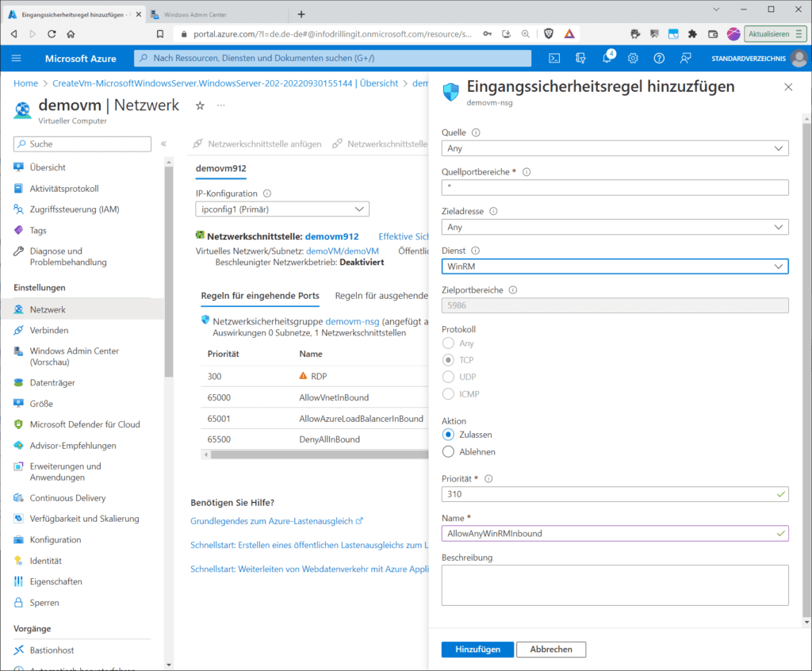812x671 pixels.
Task: Open the Azure portal hamburger menu
Action: pyautogui.click(x=16, y=58)
